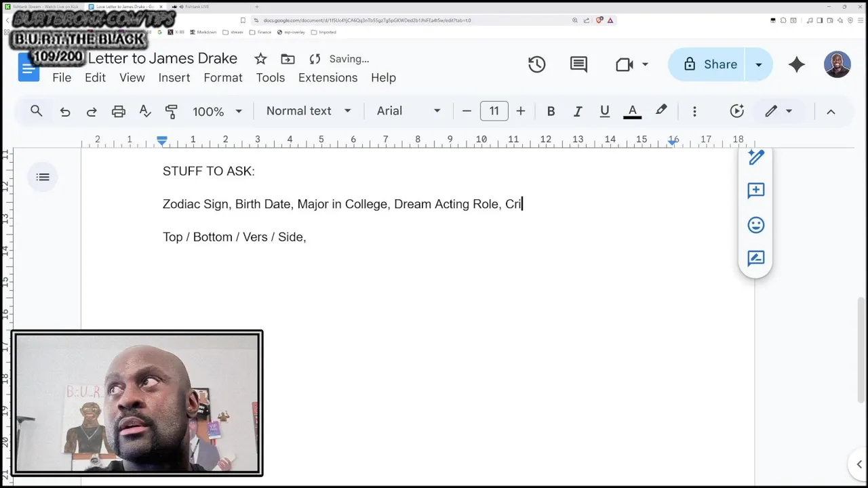This screenshot has width=868, height=488.
Task: Insert an emoji reaction from side panel
Action: pyautogui.click(x=755, y=225)
